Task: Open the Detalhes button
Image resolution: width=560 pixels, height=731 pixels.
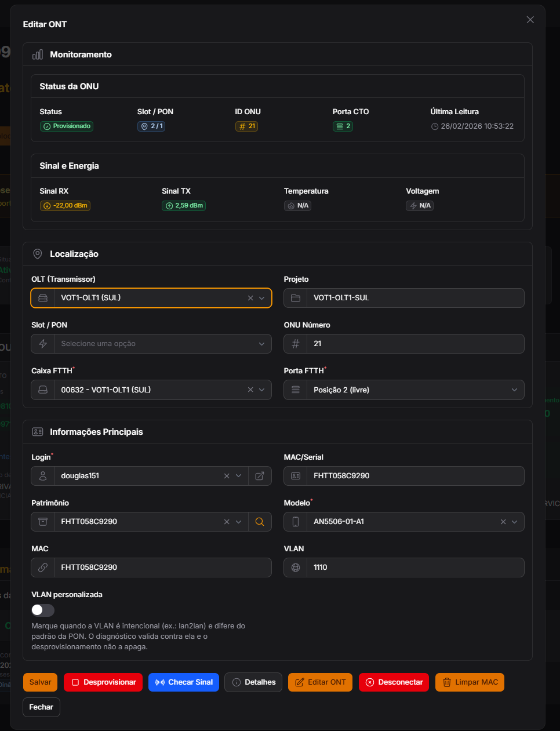Action: coord(253,682)
